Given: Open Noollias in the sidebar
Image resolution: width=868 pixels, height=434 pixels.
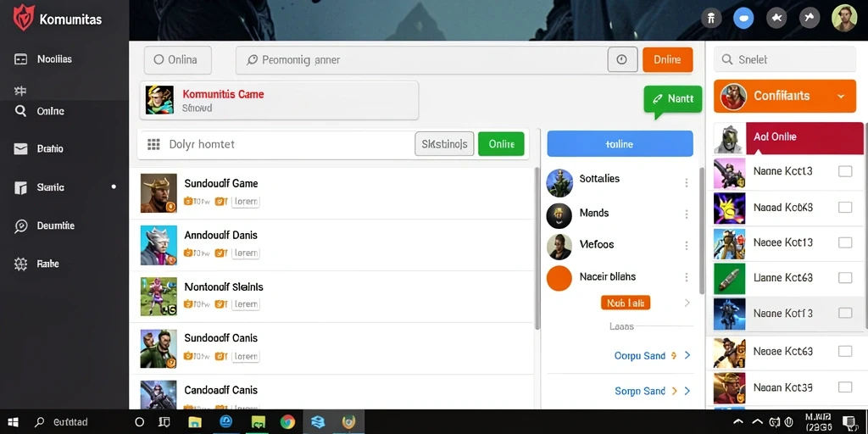Looking at the screenshot, I should [x=54, y=58].
